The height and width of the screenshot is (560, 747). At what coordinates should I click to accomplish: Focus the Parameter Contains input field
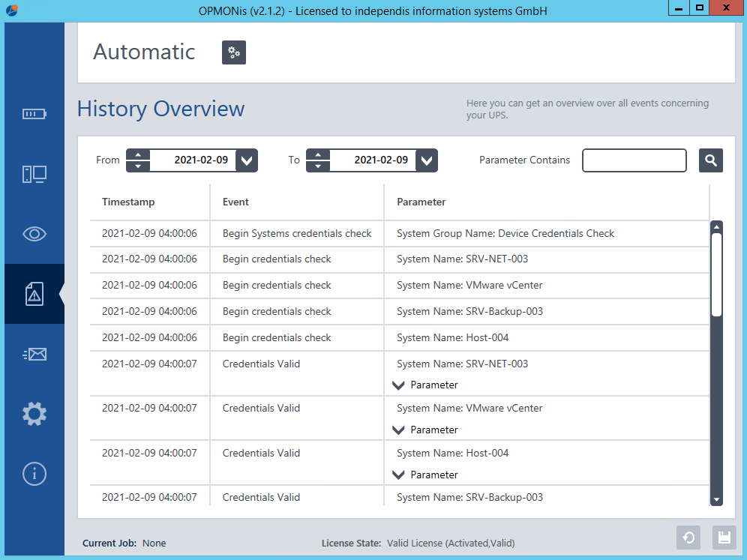634,160
